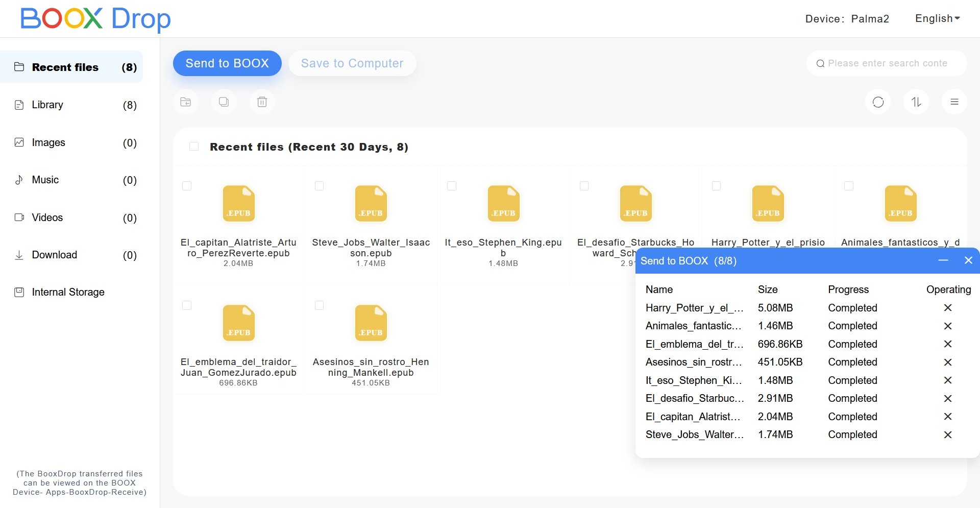Cancel the Animales_fantastic transfer row
980x508 pixels.
pyautogui.click(x=948, y=326)
